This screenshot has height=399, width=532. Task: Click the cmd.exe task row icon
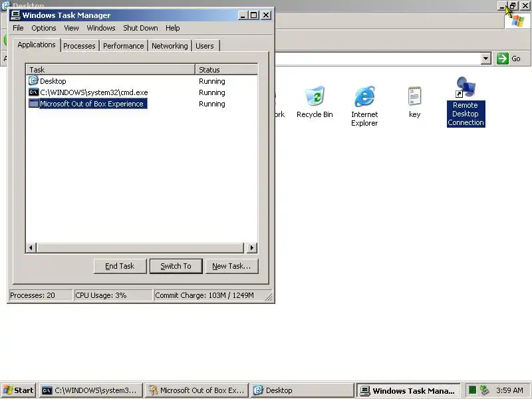tap(34, 92)
